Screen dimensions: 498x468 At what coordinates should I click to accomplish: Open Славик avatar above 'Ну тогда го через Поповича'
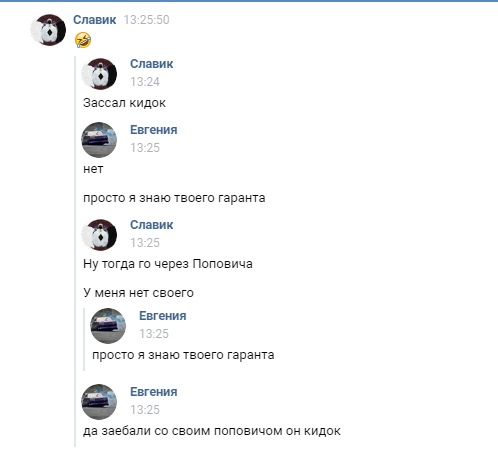coord(99,235)
